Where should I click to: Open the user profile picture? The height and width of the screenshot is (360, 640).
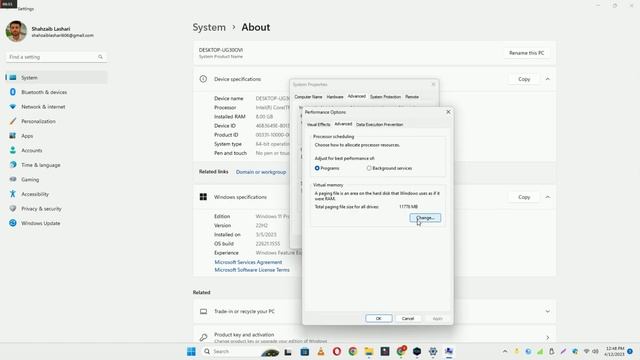pyautogui.click(x=16, y=31)
